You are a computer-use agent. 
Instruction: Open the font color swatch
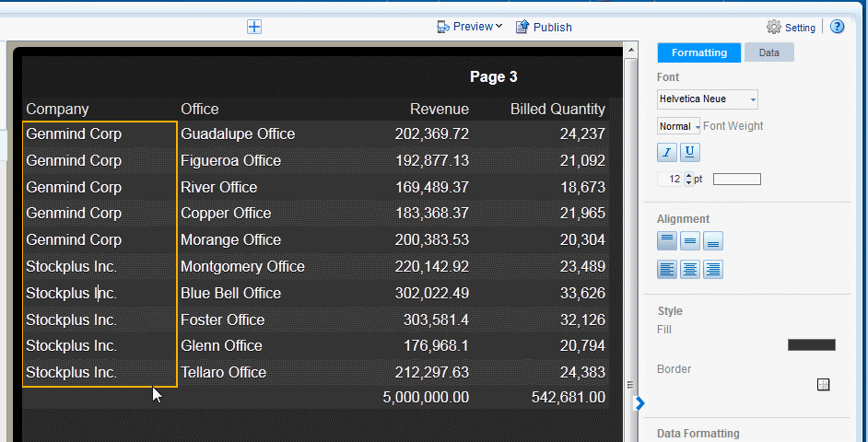pyautogui.click(x=737, y=180)
